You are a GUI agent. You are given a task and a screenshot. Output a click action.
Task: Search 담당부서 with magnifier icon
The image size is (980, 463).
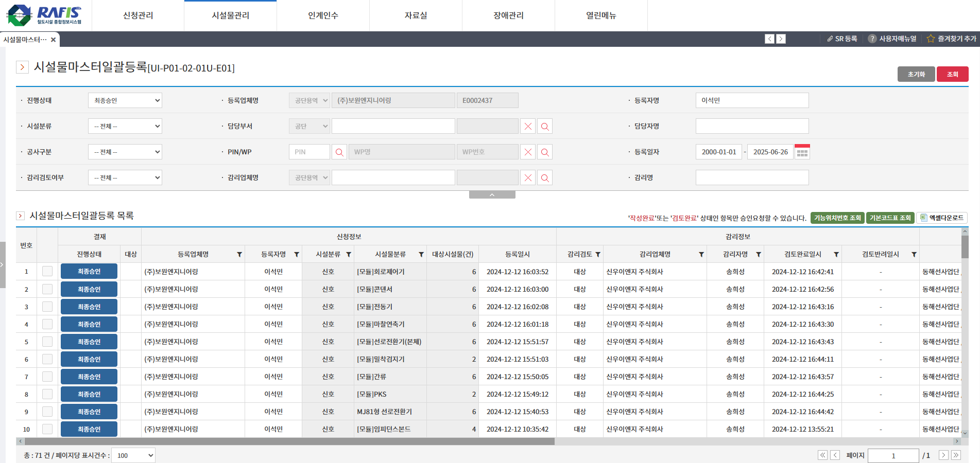[x=545, y=126]
